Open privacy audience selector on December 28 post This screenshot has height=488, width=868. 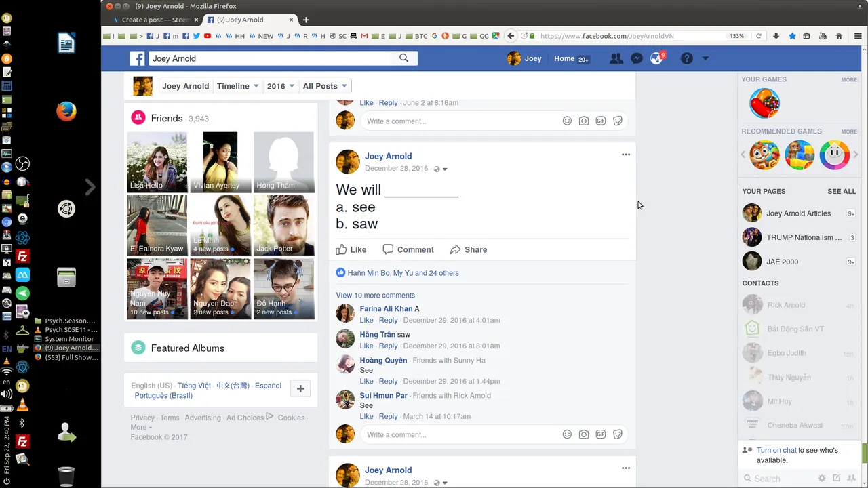pos(441,169)
